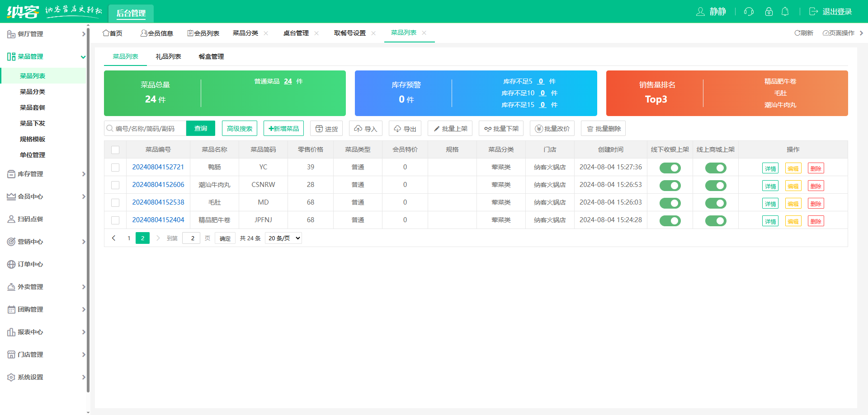The height and width of the screenshot is (415, 868).
Task: Open the 20条/页 page size dropdown
Action: tap(283, 238)
